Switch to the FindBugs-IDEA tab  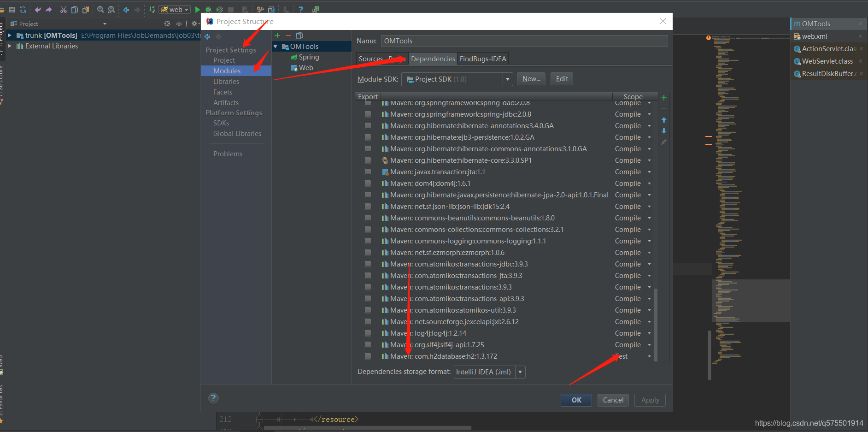[483, 59]
